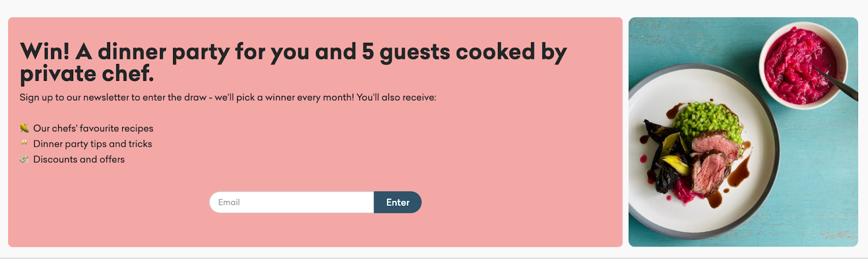Select "Dinner party tips and tricks" item
868x259 pixels.
click(x=93, y=144)
